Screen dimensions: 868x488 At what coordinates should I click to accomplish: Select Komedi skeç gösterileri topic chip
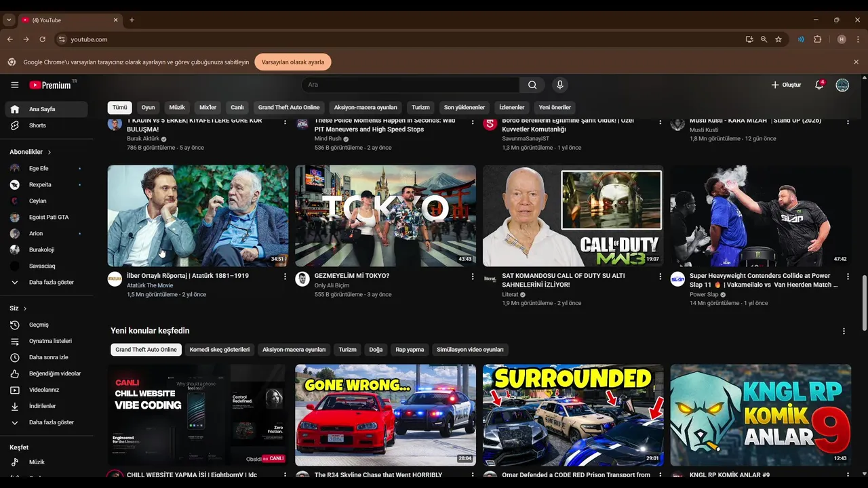point(220,350)
